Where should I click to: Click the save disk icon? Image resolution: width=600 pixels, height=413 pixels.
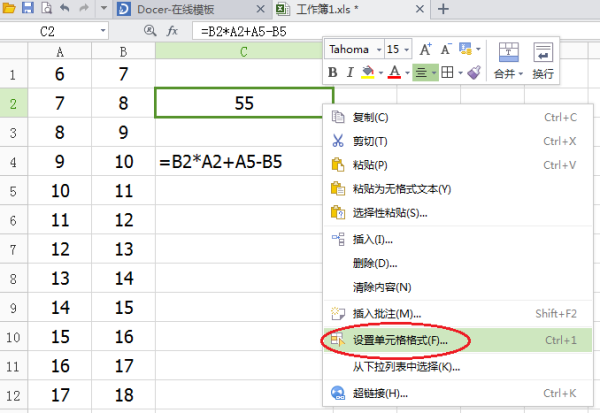[x=28, y=8]
